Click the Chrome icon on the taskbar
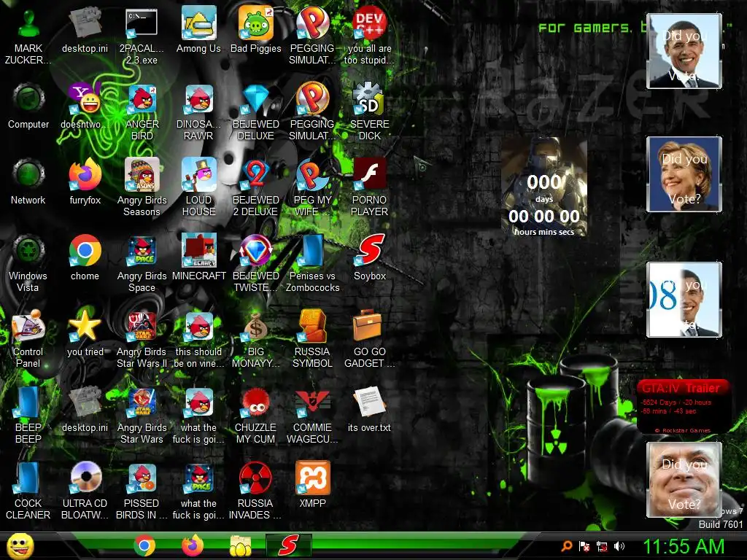Screen dimensions: 747x560 (x=145, y=545)
